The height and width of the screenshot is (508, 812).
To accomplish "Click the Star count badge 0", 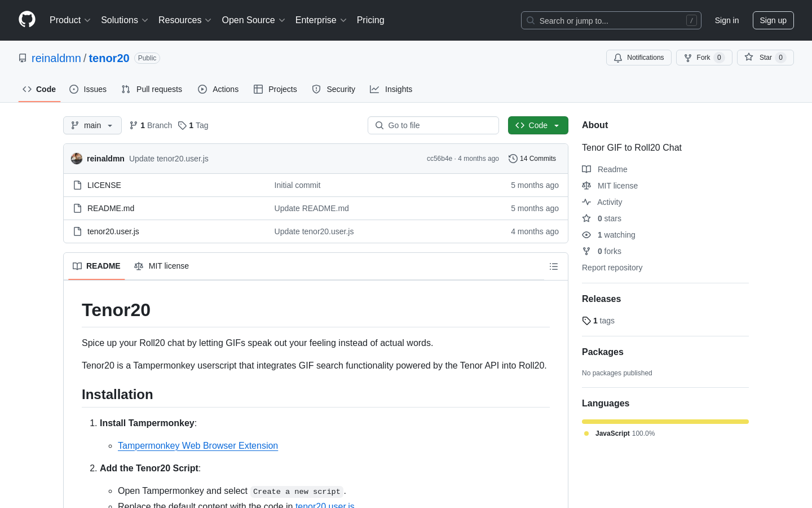I will [780, 58].
